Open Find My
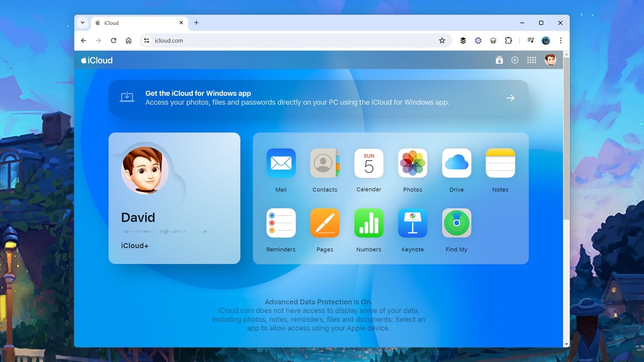The width and height of the screenshot is (644, 362). [456, 223]
